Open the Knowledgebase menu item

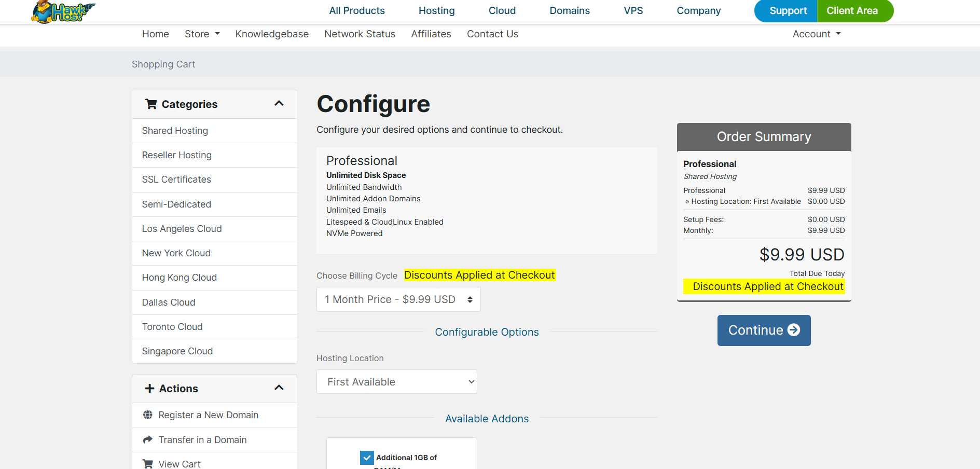272,34
